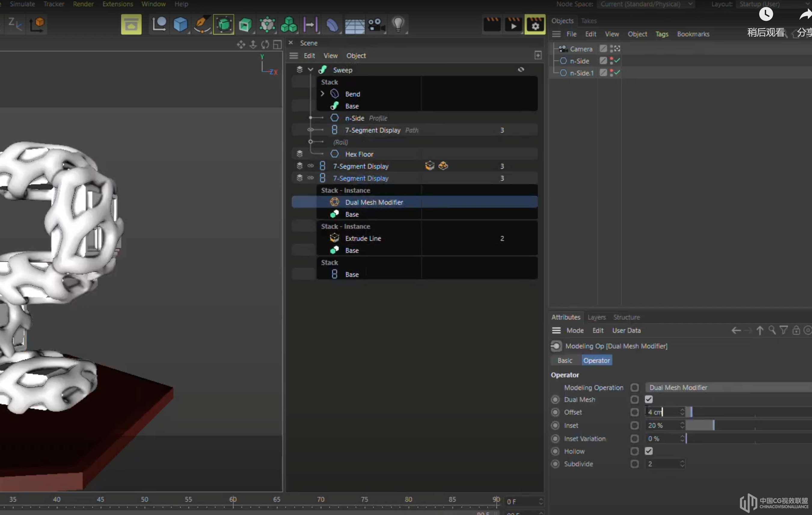
Task: Expand the Bend stack item arrow
Action: coord(322,94)
